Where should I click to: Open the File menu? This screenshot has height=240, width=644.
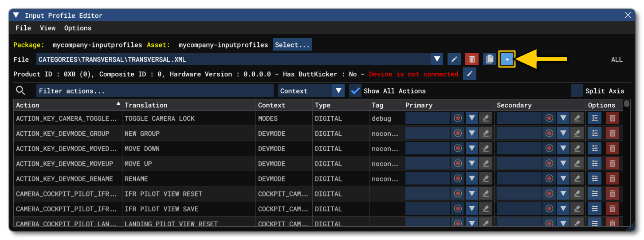click(x=23, y=28)
